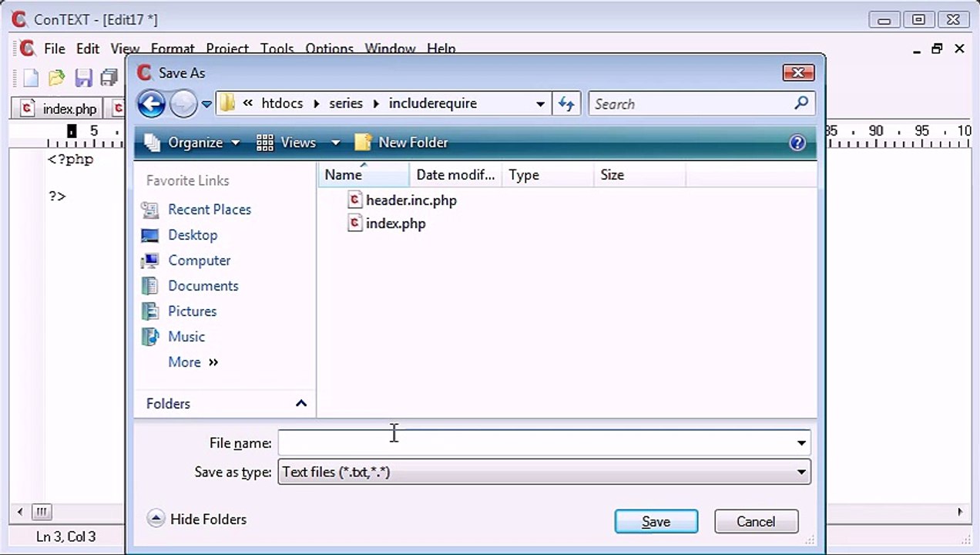Click Hide Folders toggle

pyautogui.click(x=197, y=520)
